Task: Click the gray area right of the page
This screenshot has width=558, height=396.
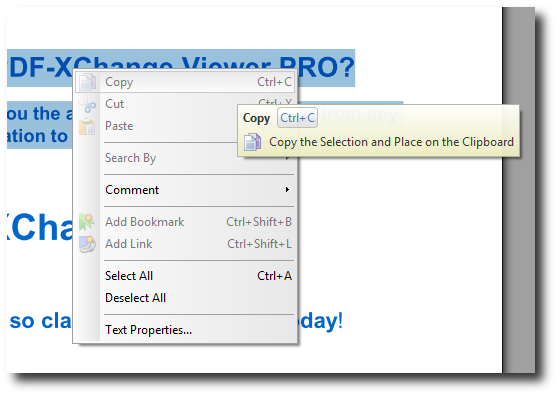Action: coord(519,190)
